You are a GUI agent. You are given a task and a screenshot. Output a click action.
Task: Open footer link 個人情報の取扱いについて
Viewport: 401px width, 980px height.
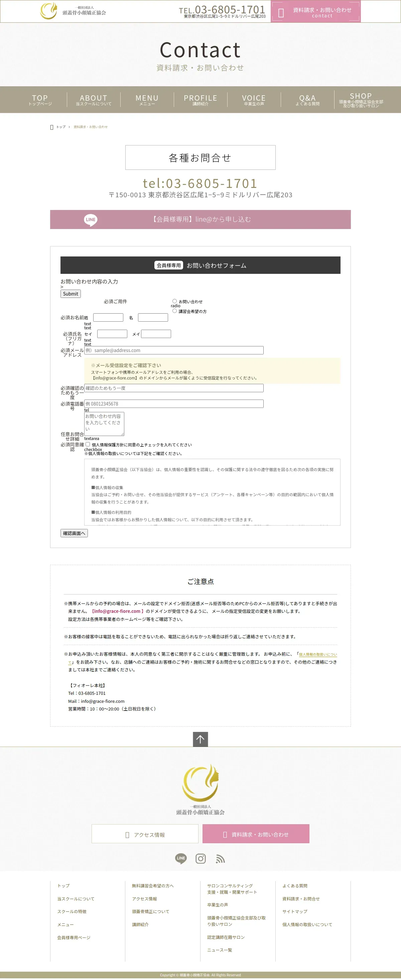[x=307, y=924]
